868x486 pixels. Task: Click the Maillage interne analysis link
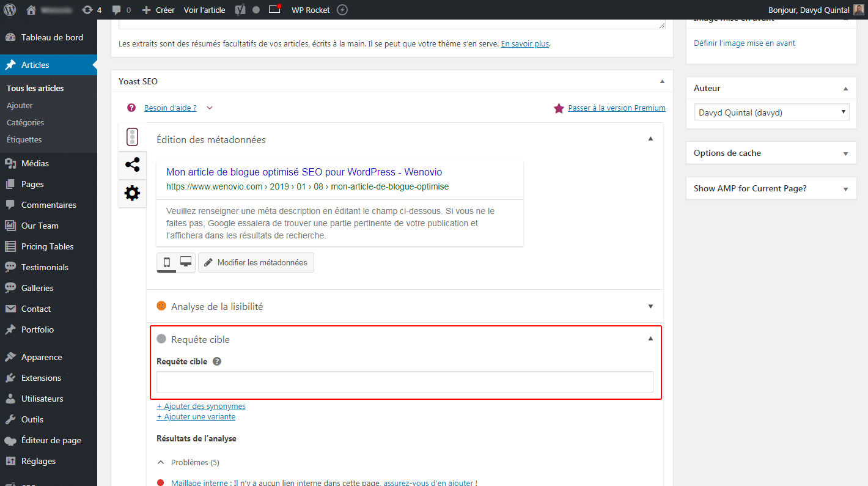(x=199, y=482)
